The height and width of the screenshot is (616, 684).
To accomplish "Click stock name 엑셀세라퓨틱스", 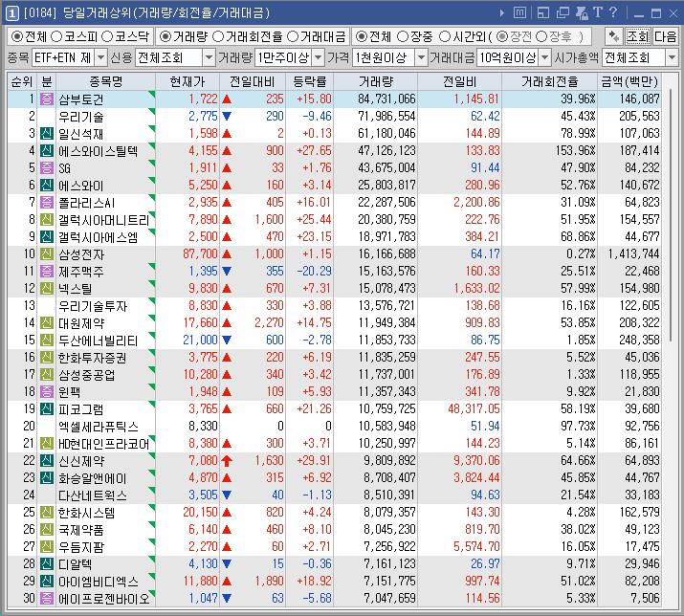I will pyautogui.click(x=99, y=427).
